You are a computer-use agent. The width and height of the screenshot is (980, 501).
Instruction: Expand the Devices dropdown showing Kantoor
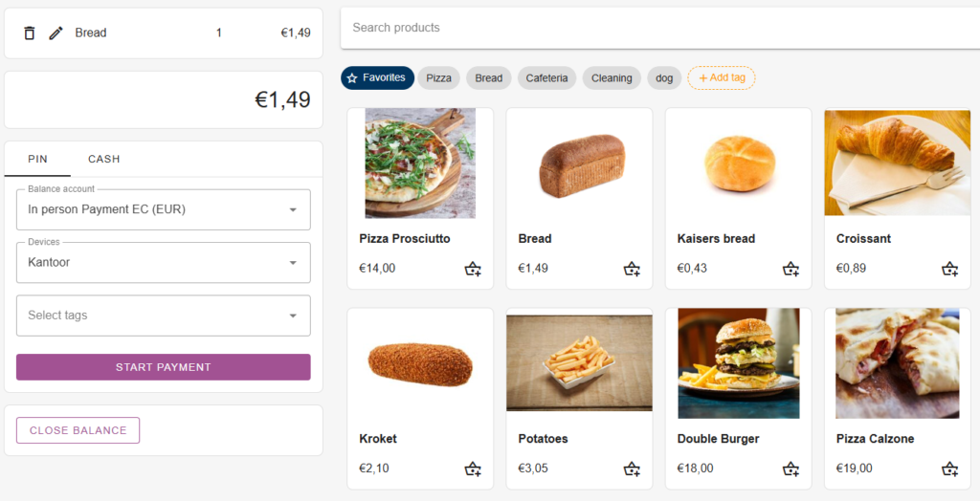pyautogui.click(x=164, y=262)
